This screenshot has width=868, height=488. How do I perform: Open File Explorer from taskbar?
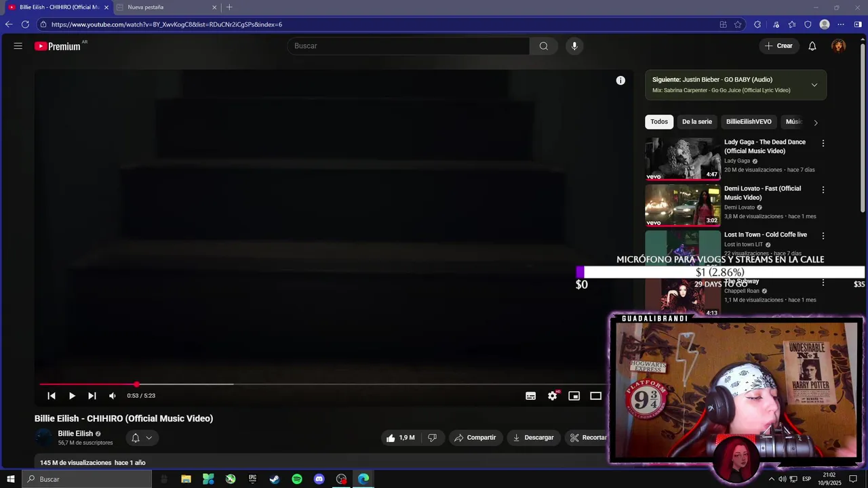pos(186,479)
